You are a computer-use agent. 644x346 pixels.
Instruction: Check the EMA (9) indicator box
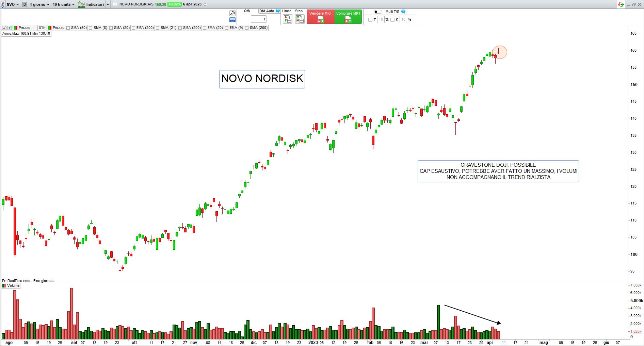click(x=227, y=28)
